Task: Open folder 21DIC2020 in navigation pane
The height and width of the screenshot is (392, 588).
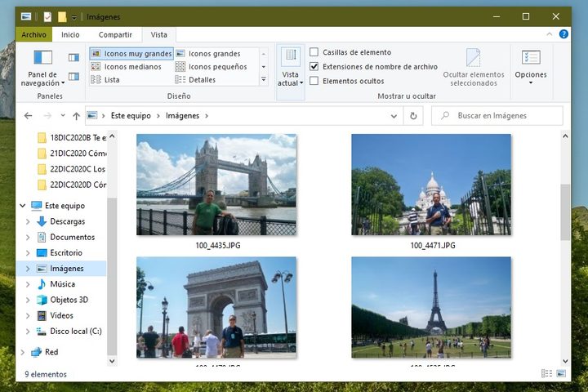Action: click(x=72, y=154)
